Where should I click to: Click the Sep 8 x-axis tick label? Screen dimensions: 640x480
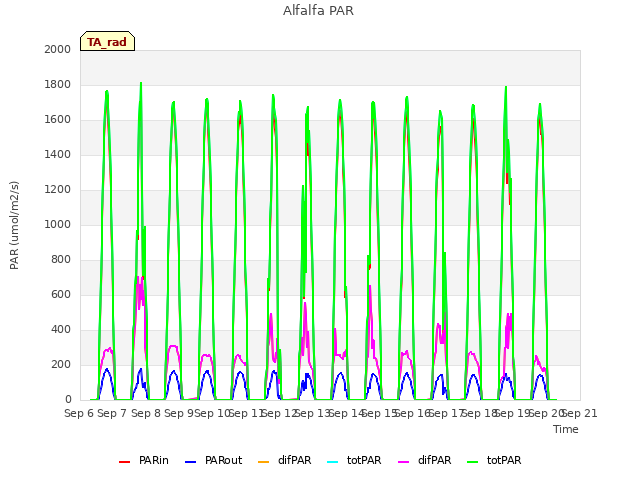146,413
